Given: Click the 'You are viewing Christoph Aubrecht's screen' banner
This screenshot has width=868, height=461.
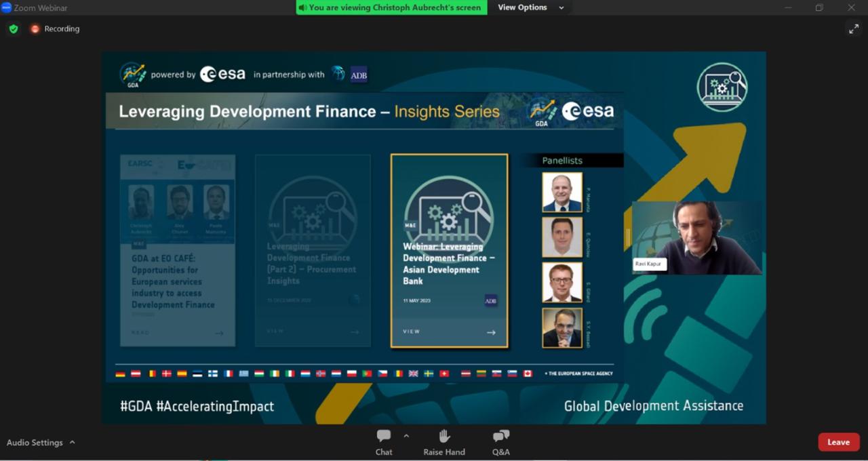Looking at the screenshot, I should pos(392,7).
